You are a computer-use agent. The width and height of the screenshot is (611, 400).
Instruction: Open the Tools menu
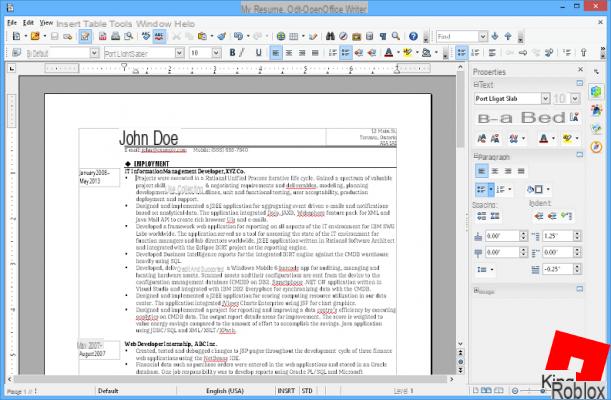(120, 24)
